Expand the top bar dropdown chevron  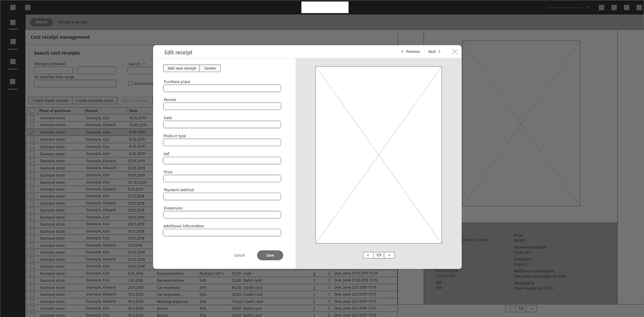pyautogui.click(x=588, y=8)
